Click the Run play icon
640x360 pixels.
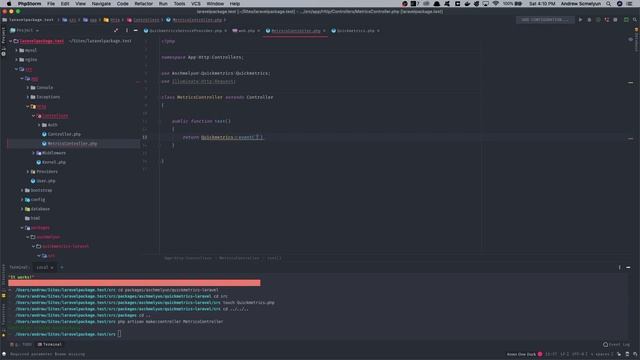580,20
